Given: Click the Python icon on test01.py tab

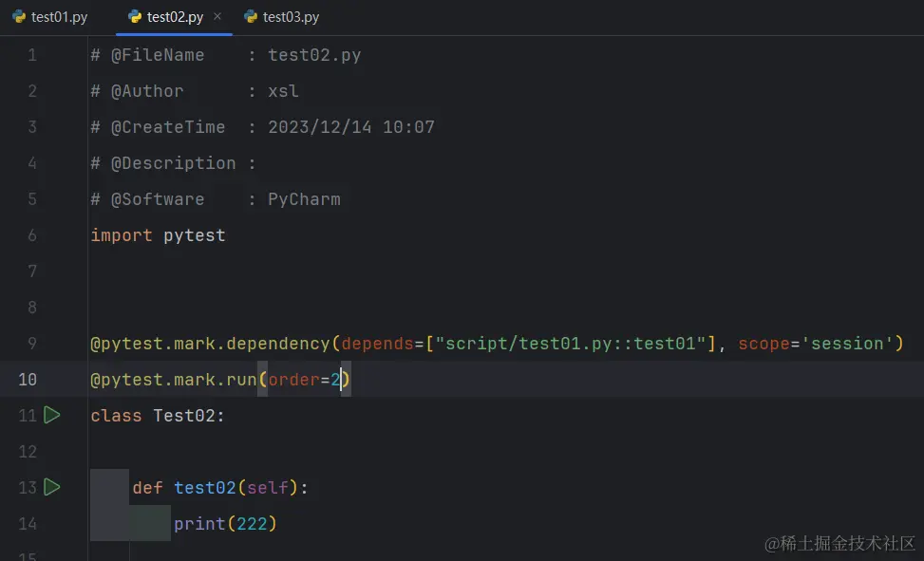Looking at the screenshot, I should [19, 16].
